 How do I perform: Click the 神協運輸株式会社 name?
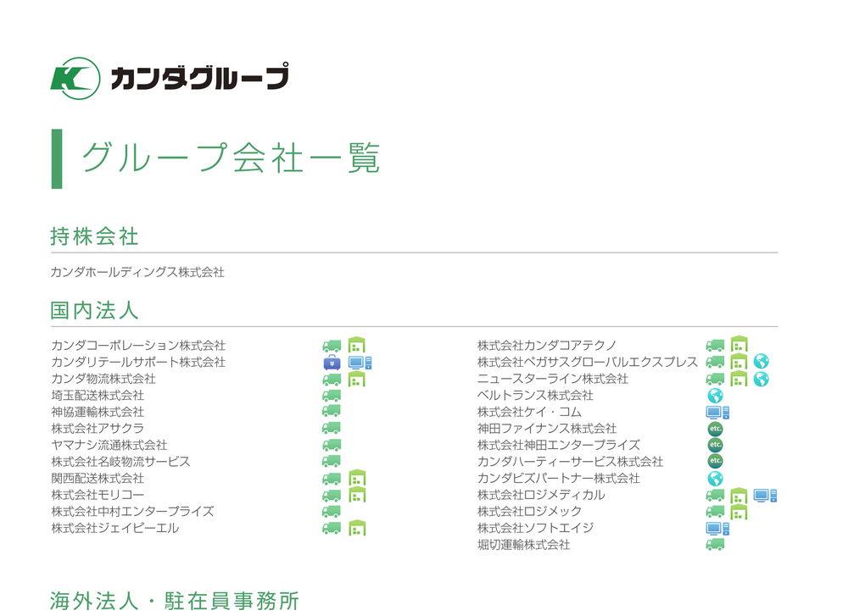[98, 413]
